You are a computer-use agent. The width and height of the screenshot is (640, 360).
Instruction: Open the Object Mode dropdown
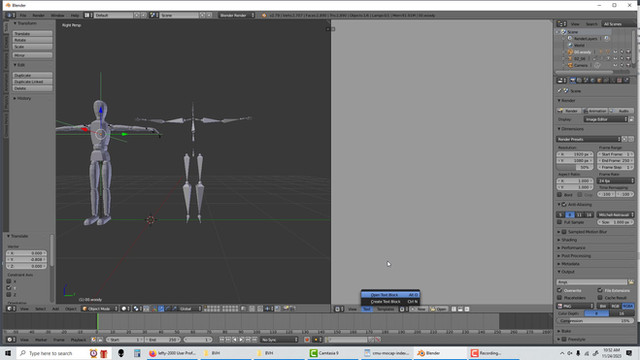tap(100, 309)
